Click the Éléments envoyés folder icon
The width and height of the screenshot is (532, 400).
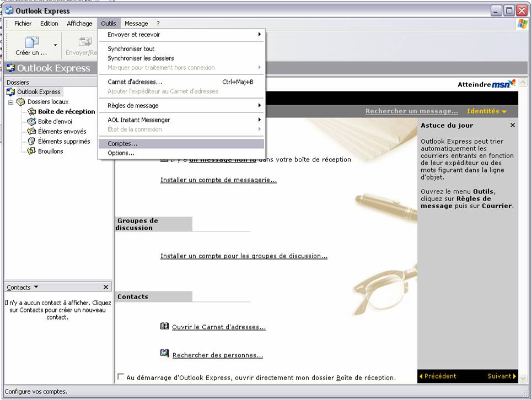(x=31, y=131)
